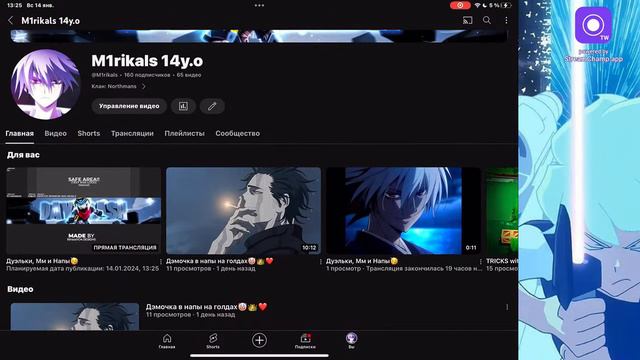Screen dimensions: 640x360
Task: Open the Видео section video thumbnail
Action: click(75, 316)
